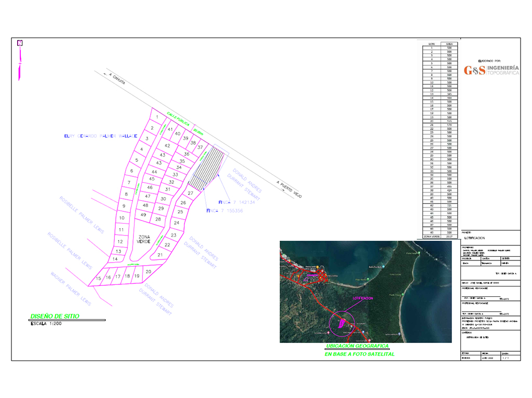Click lot 20 label on site plan

(x=148, y=271)
